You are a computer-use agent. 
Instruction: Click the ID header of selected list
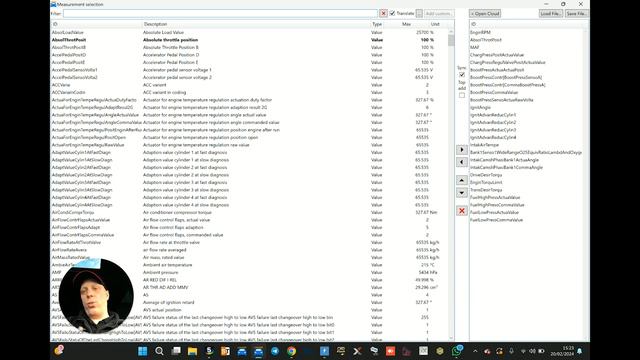[527, 24]
